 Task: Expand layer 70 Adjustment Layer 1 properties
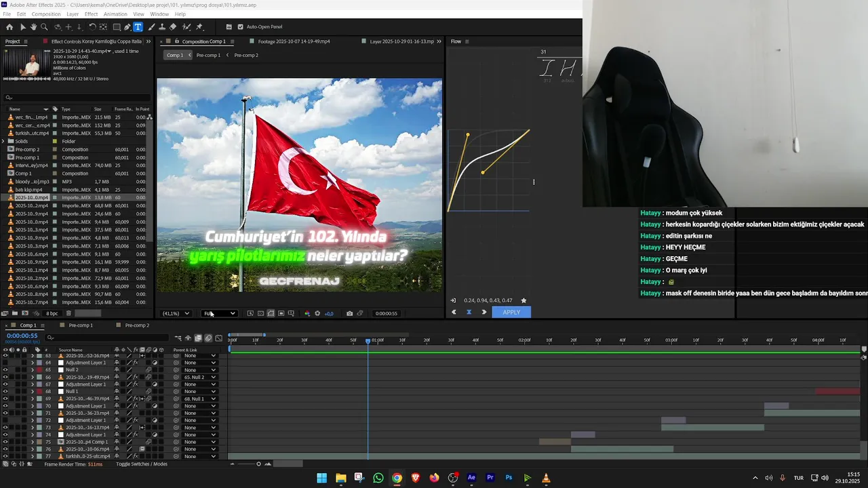tap(32, 406)
